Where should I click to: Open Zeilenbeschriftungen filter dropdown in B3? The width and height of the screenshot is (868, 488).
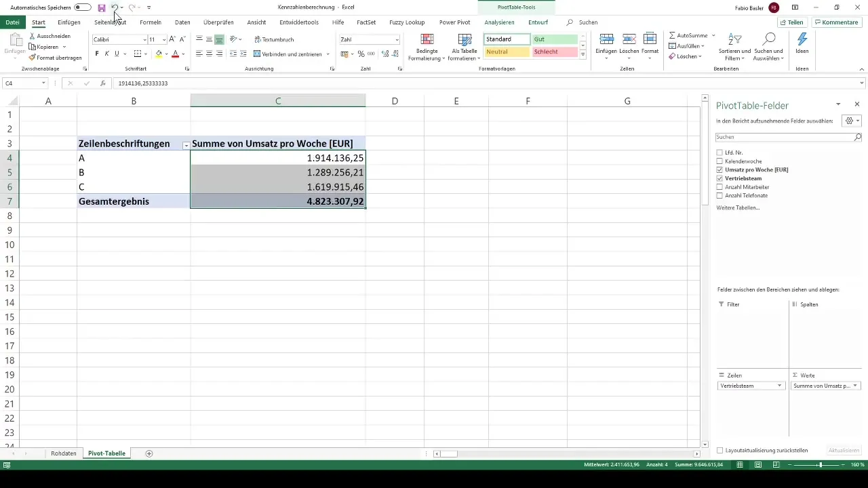pyautogui.click(x=186, y=146)
